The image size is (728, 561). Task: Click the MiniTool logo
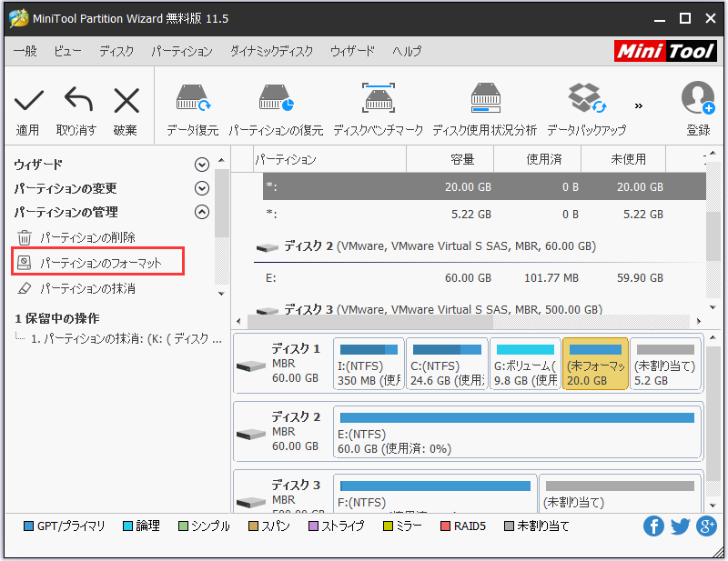[665, 51]
